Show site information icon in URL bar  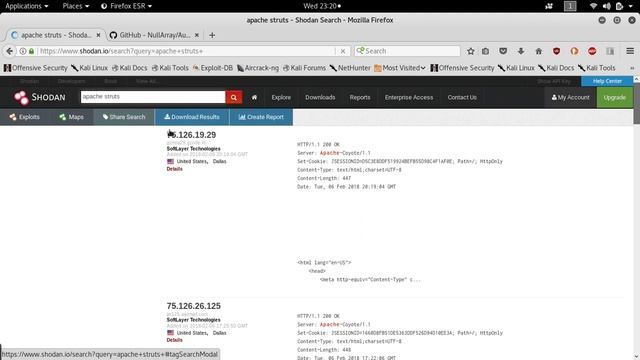[23, 51]
